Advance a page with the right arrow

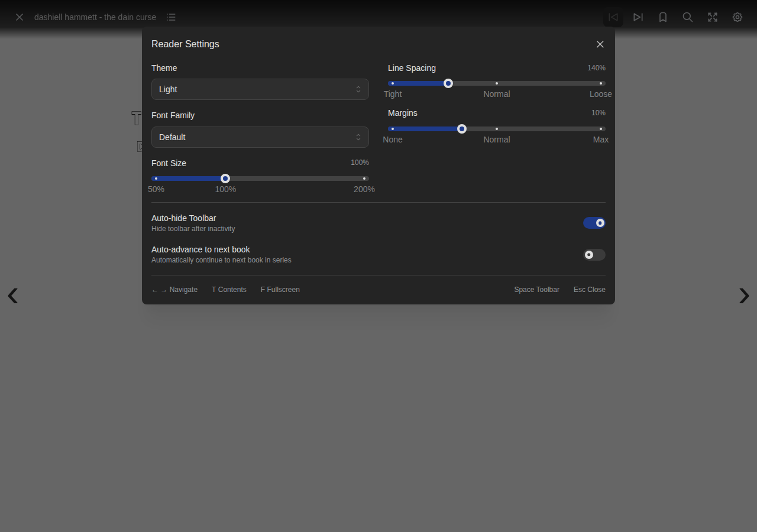[x=743, y=296]
